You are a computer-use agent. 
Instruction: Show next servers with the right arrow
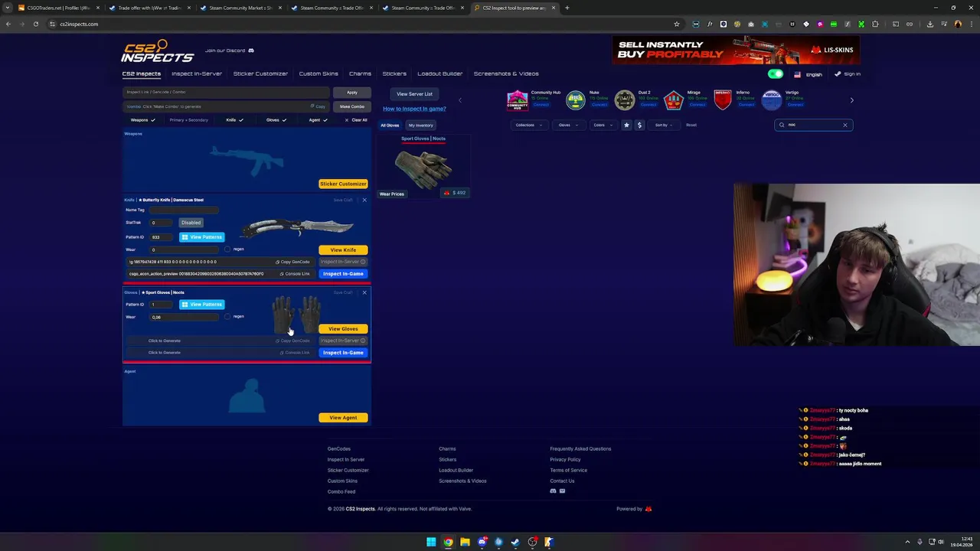pyautogui.click(x=851, y=100)
